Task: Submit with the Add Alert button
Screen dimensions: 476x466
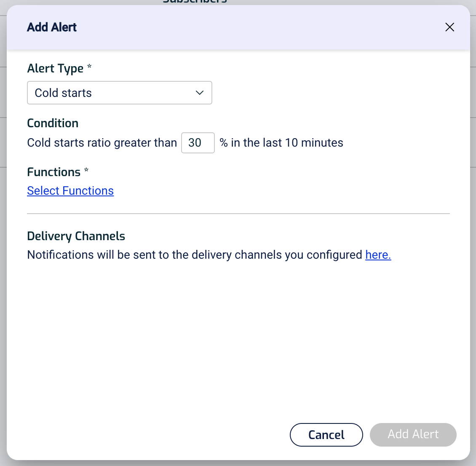Action: 413,434
